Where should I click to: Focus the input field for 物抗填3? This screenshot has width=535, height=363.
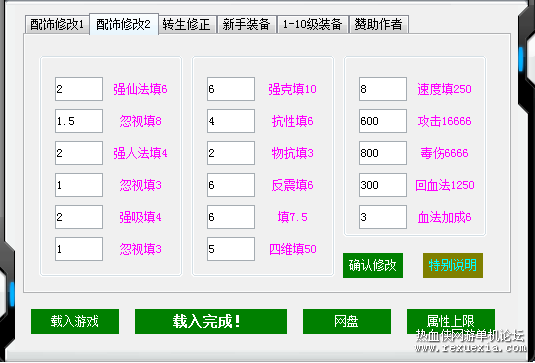pyautogui.click(x=231, y=153)
